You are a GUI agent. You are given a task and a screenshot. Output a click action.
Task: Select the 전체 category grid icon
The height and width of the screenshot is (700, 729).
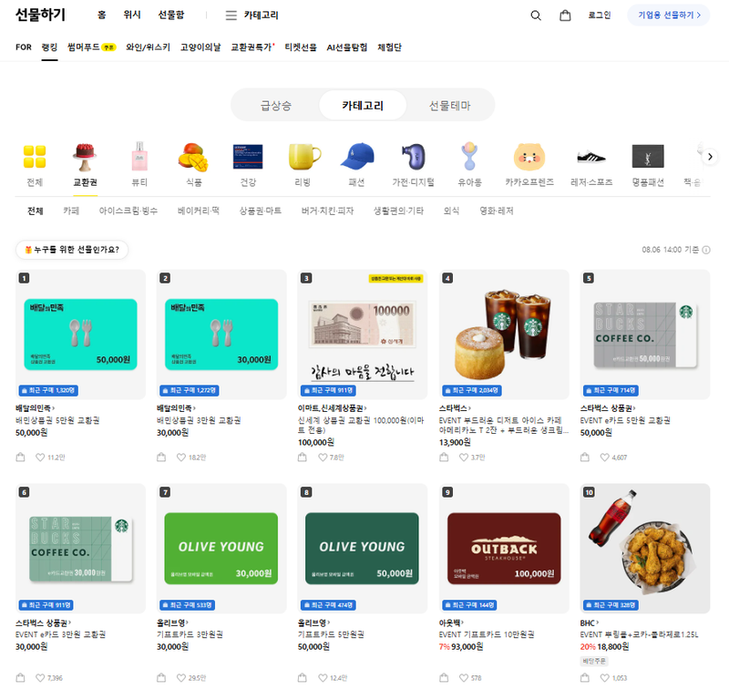click(35, 156)
